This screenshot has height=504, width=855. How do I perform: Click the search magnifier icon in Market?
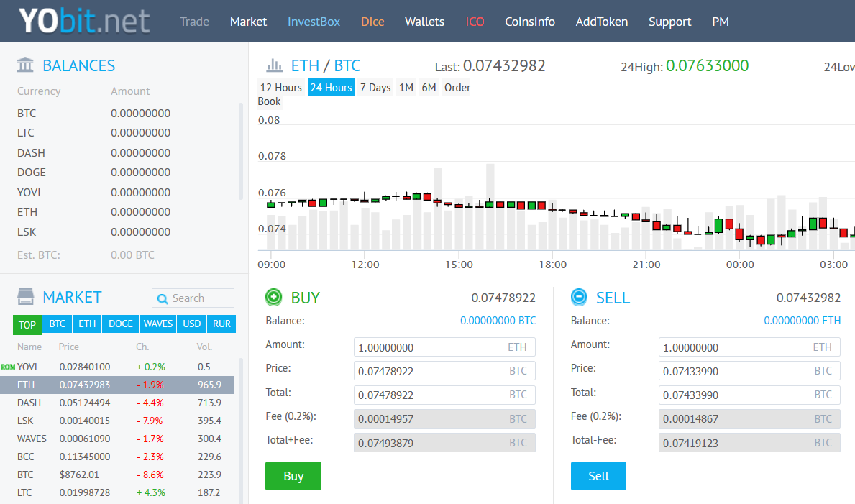[162, 299]
